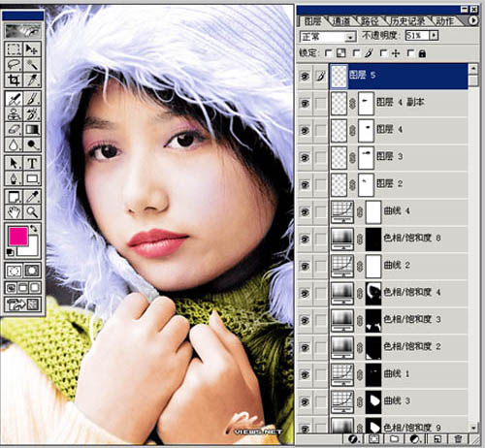The image size is (485, 448).
Task: Toggle visibility of 曲线 4 layer
Action: coord(305,211)
